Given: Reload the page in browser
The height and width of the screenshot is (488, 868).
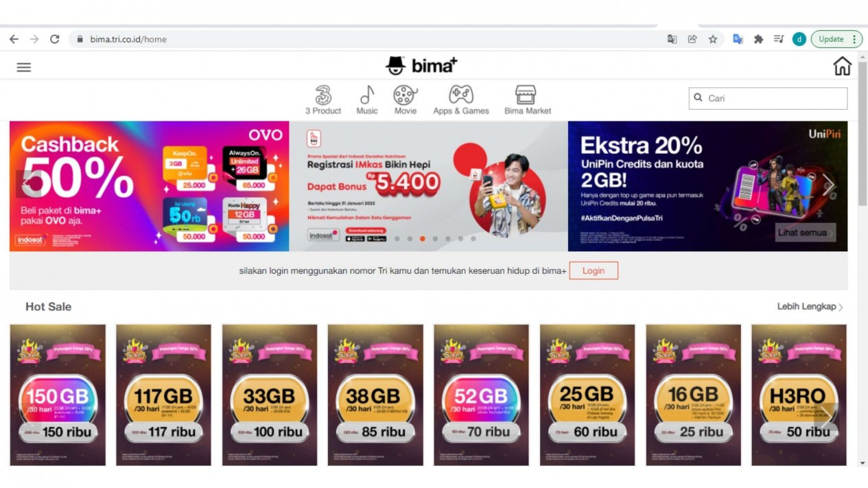Looking at the screenshot, I should tap(55, 39).
